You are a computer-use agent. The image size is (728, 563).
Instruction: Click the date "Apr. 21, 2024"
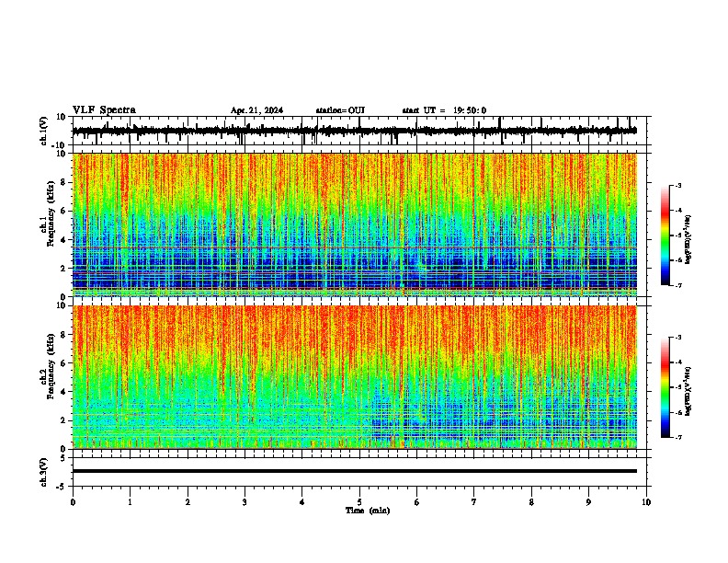click(x=256, y=110)
